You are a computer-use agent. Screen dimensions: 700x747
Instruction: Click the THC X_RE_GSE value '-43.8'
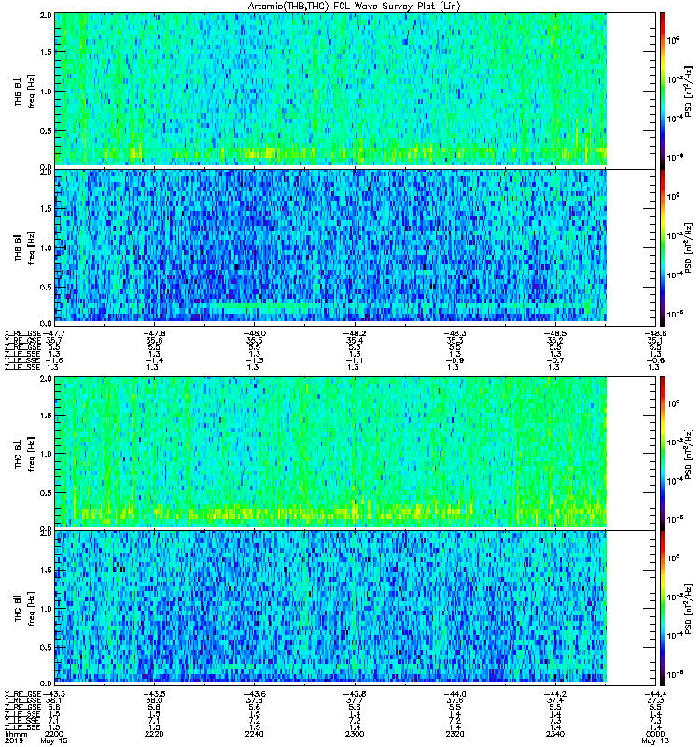[x=355, y=694]
